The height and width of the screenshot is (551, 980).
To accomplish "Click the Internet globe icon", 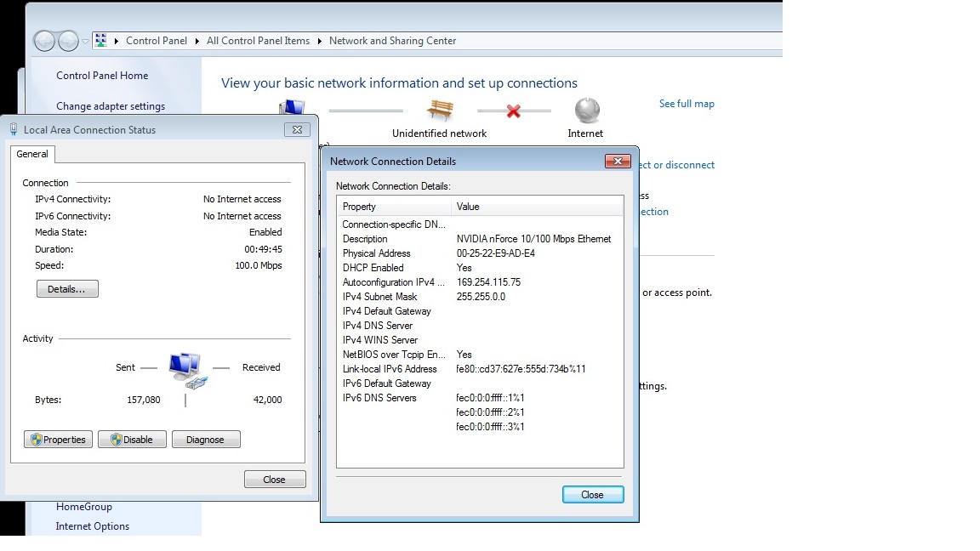I will point(587,111).
